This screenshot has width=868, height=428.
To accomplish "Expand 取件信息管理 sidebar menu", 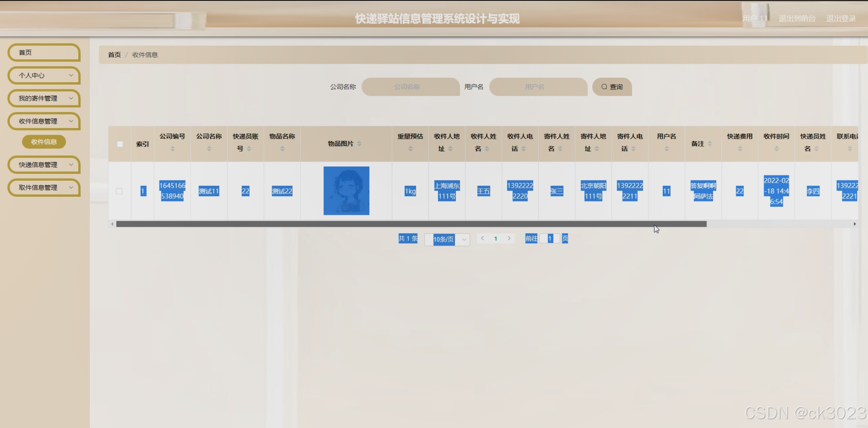I will [x=44, y=188].
